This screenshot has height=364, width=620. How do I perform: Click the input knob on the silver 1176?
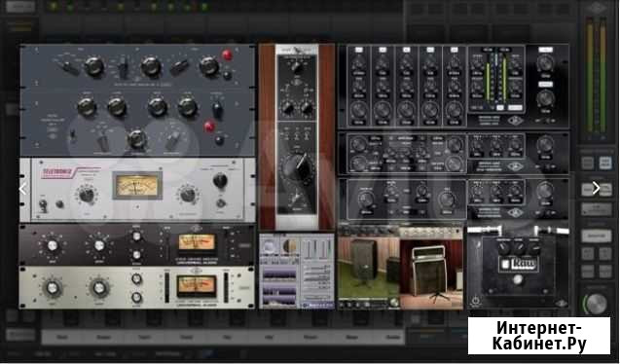point(53,288)
